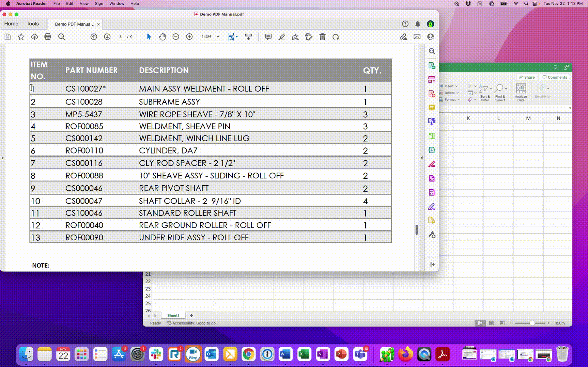Select the Hand pan tool
The height and width of the screenshot is (367, 588).
(162, 37)
